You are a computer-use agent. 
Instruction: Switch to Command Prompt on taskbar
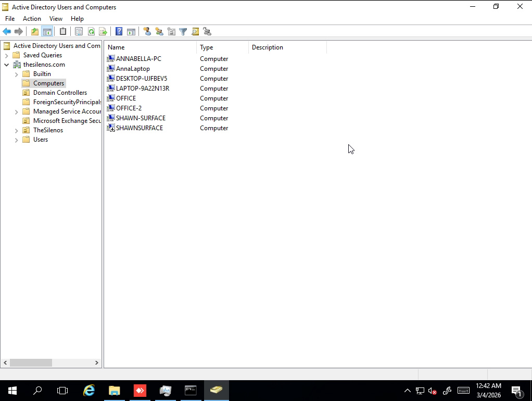point(191,391)
